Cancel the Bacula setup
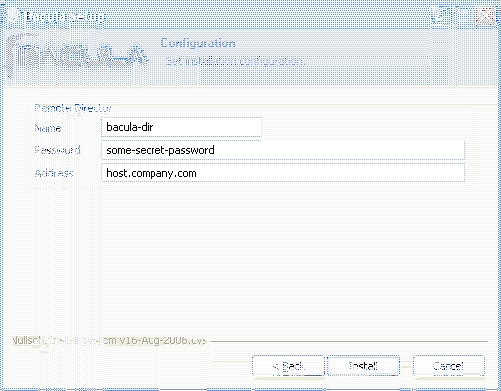The width and height of the screenshot is (501, 391). pos(449,366)
